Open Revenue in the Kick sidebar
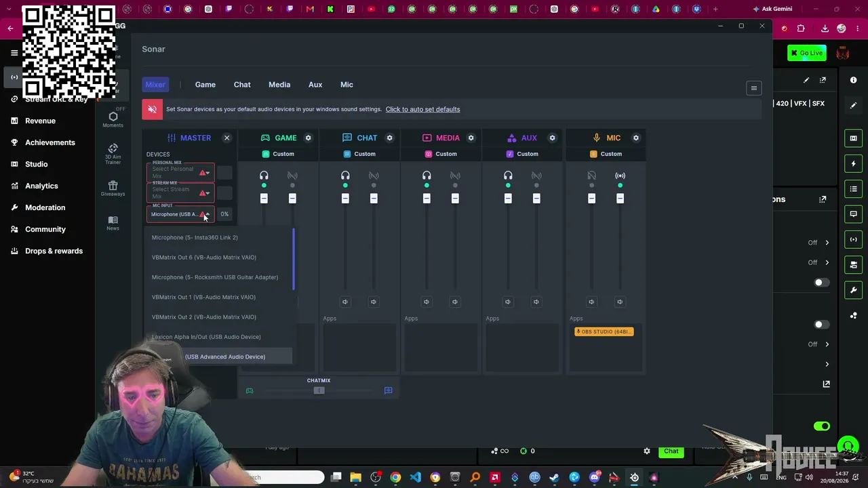 coord(40,121)
